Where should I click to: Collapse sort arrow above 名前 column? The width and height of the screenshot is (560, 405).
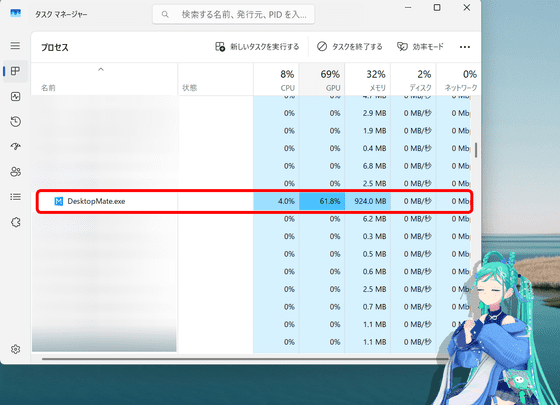click(101, 69)
